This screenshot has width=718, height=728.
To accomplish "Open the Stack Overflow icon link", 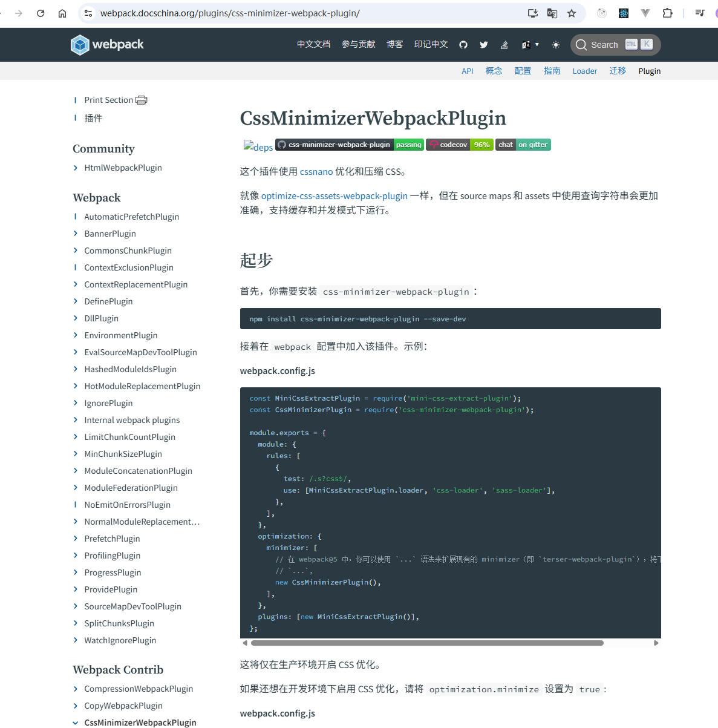I will (504, 45).
